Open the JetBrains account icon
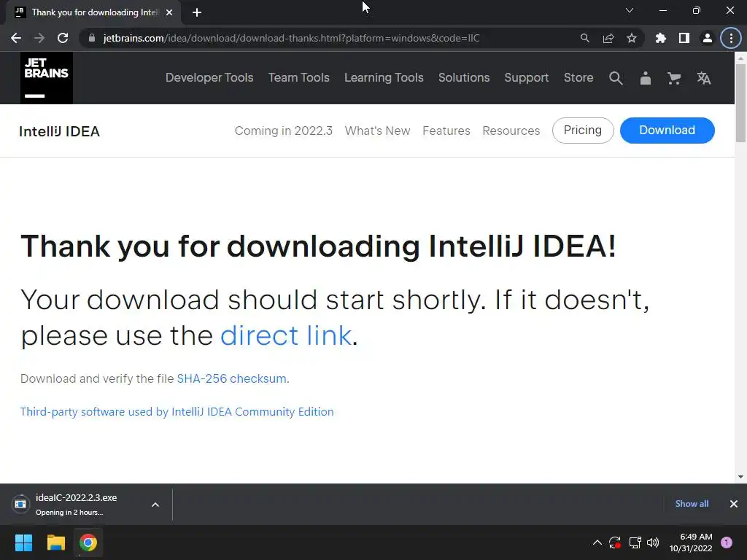Screen dimensions: 747x560 pyautogui.click(x=645, y=78)
